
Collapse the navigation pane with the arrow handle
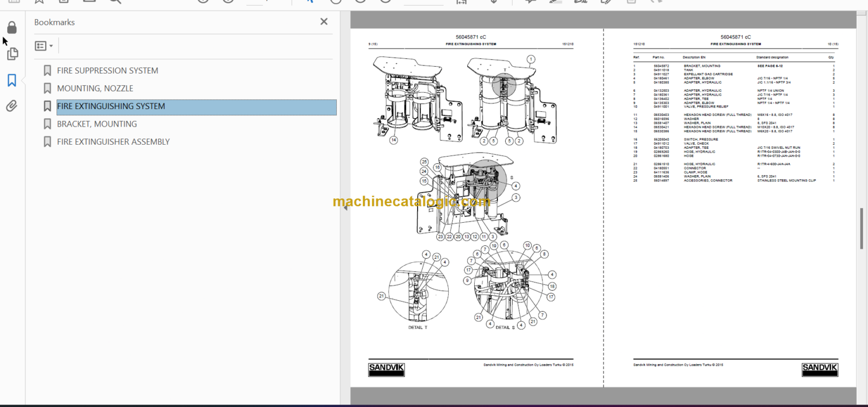click(x=345, y=207)
